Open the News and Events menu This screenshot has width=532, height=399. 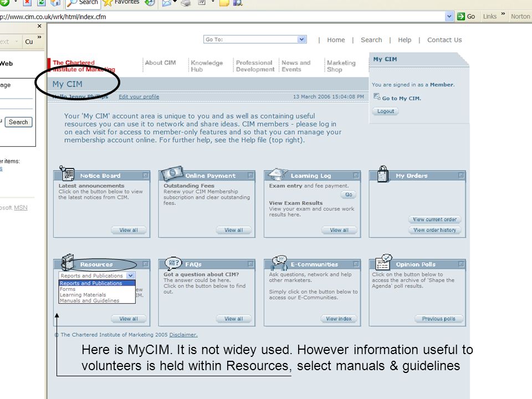click(x=296, y=66)
